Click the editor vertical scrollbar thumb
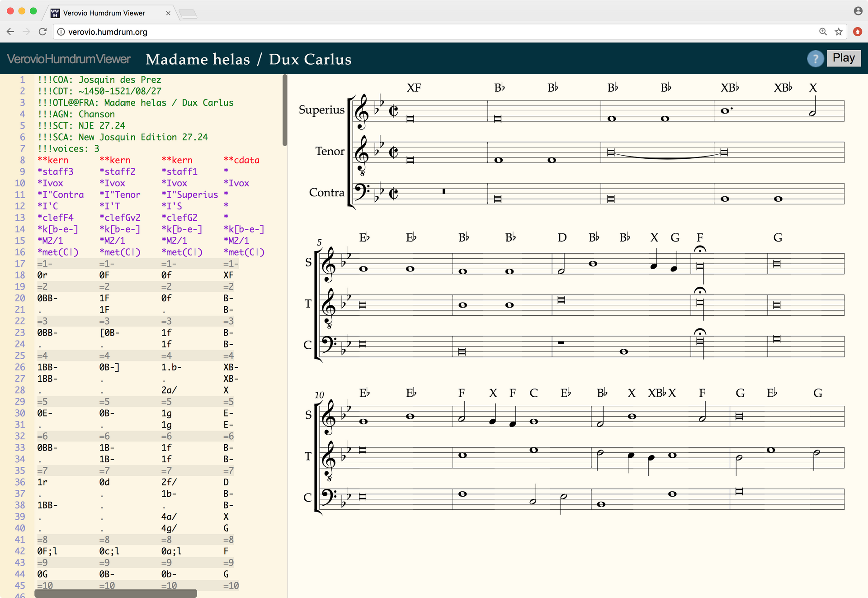Image resolution: width=868 pixels, height=598 pixels. (285, 111)
